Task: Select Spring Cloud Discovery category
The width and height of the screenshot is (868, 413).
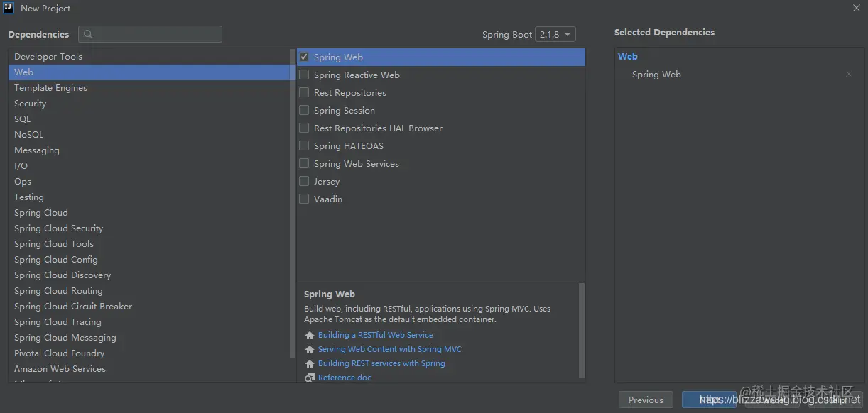Action: coord(149,275)
